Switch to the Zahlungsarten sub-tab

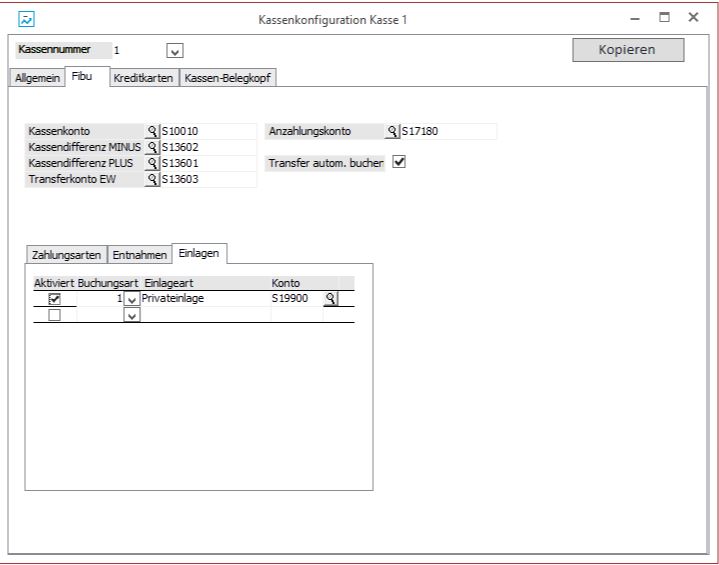(x=65, y=254)
